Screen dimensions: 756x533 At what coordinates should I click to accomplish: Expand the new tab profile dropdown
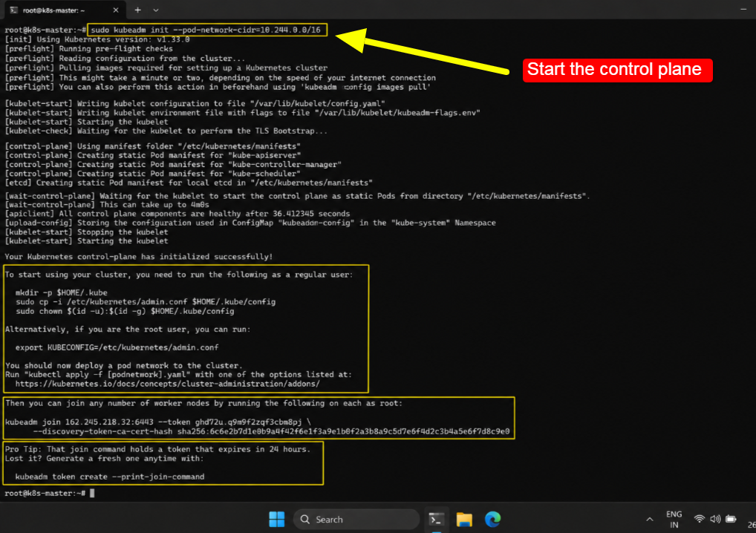(x=155, y=10)
